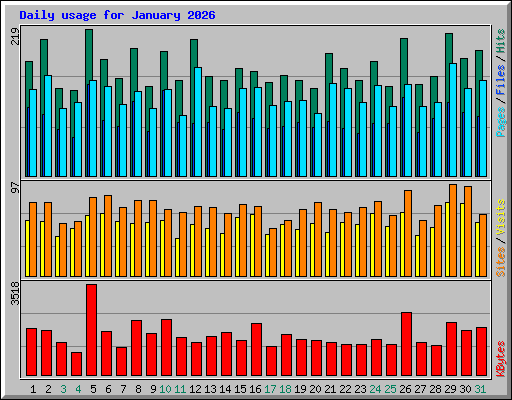Select the tallest red KBytes bar for day 5
The height and width of the screenshot is (400, 512).
[92, 330]
